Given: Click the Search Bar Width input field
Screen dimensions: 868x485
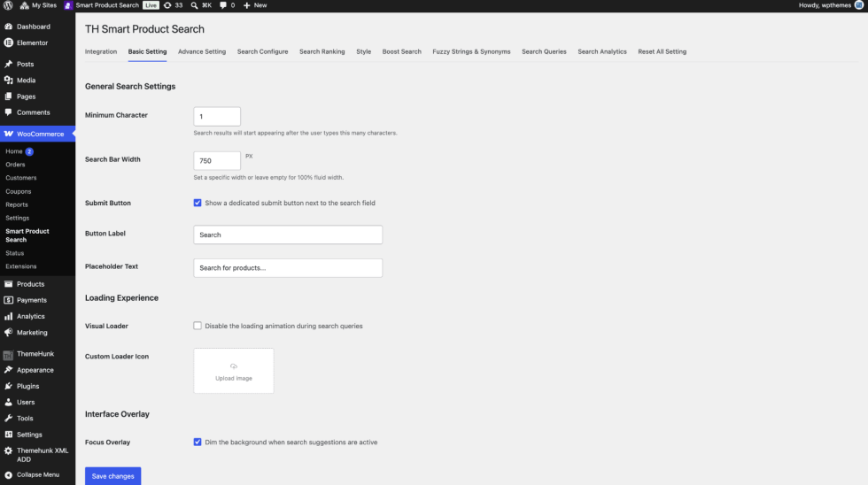Looking at the screenshot, I should point(217,161).
